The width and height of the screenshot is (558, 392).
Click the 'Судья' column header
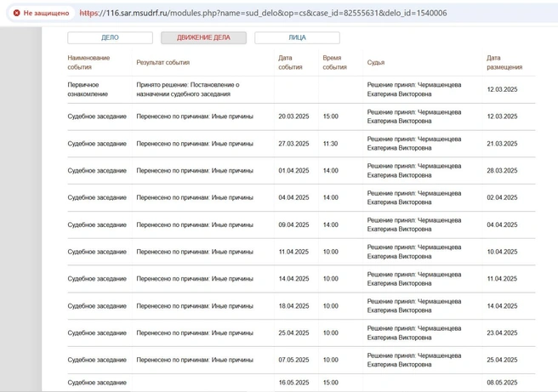click(375, 62)
